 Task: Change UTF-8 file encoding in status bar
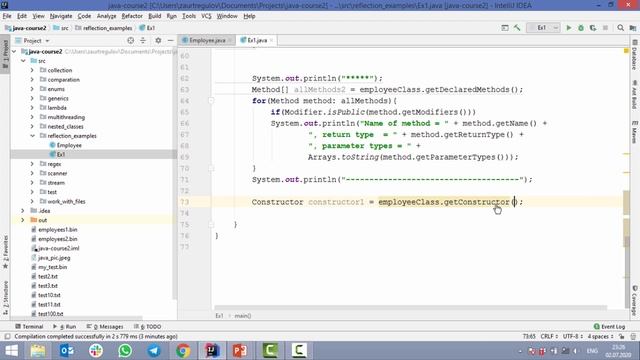573,337
